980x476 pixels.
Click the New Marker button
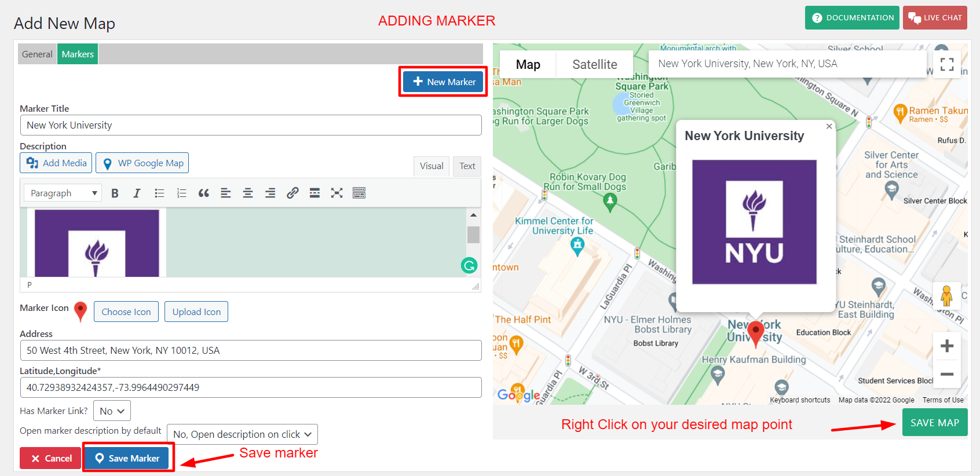443,82
